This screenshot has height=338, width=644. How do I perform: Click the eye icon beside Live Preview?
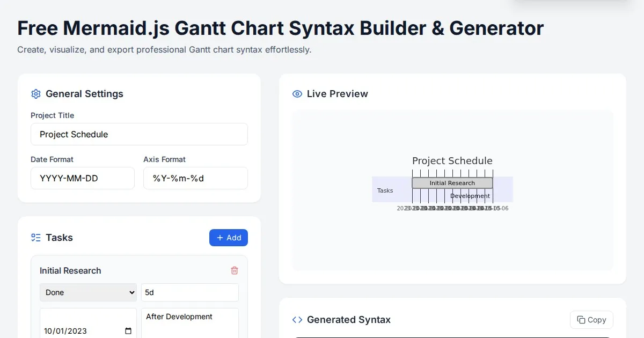pos(297,94)
